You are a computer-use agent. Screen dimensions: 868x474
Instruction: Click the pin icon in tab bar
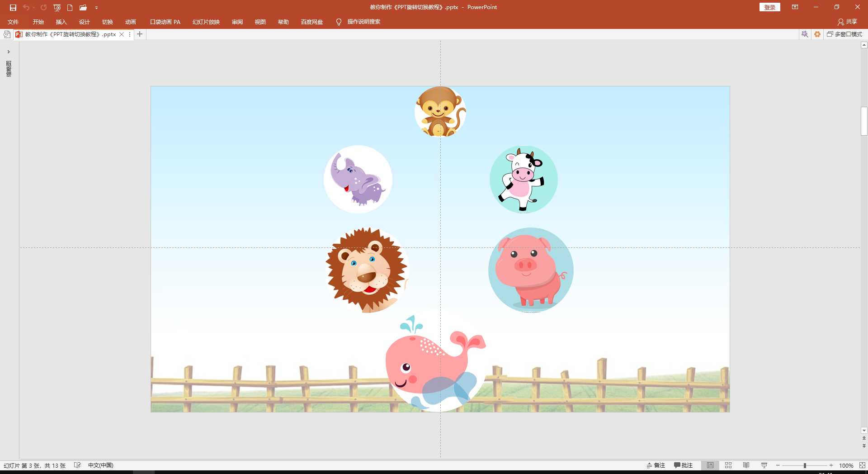click(x=805, y=34)
